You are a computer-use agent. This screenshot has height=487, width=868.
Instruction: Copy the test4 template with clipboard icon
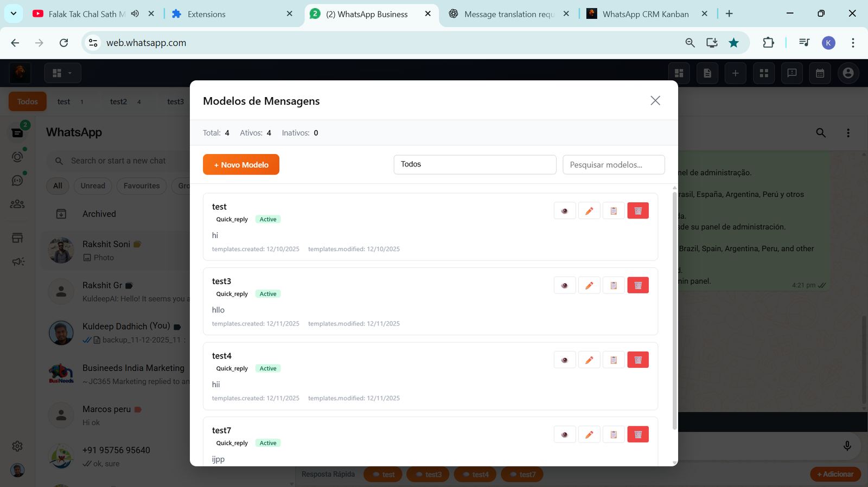[x=614, y=360]
